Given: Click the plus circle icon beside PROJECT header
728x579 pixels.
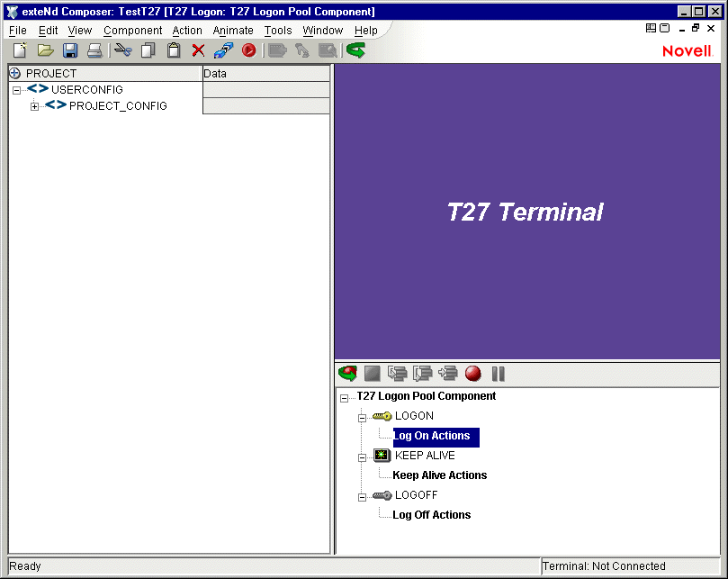Looking at the screenshot, I should 15,74.
